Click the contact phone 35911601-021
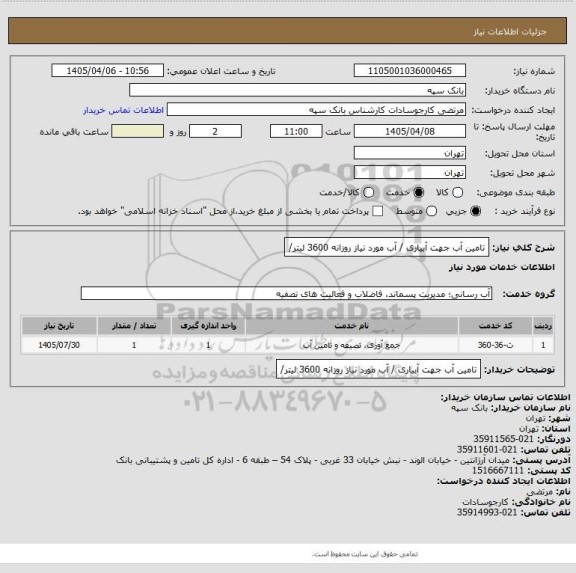 (487, 450)
